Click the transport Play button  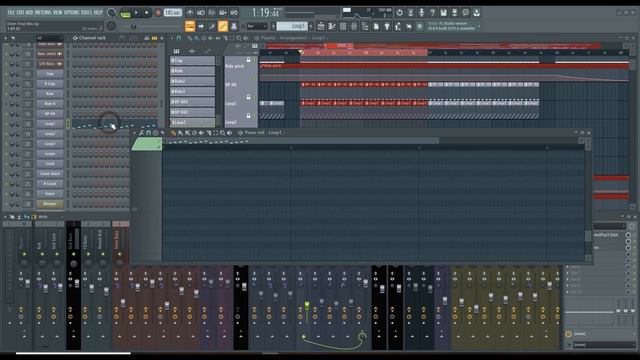[x=136, y=13]
